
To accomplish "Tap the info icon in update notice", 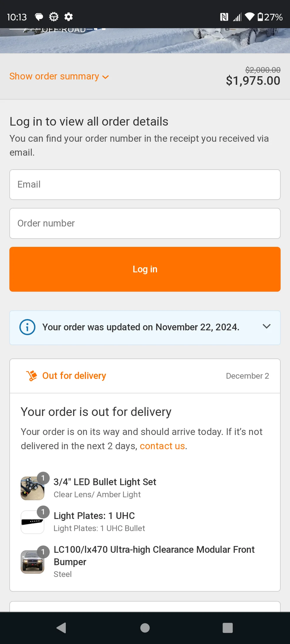I will click(27, 327).
